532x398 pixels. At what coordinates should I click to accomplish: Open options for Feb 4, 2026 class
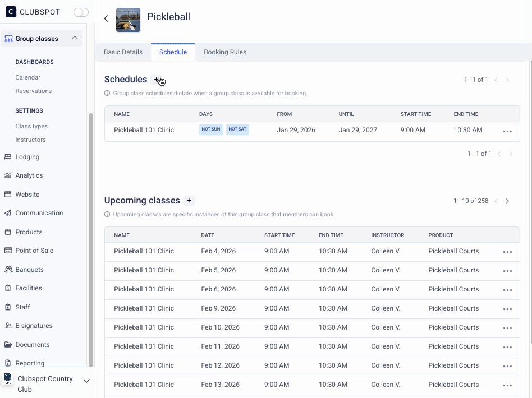click(x=507, y=252)
